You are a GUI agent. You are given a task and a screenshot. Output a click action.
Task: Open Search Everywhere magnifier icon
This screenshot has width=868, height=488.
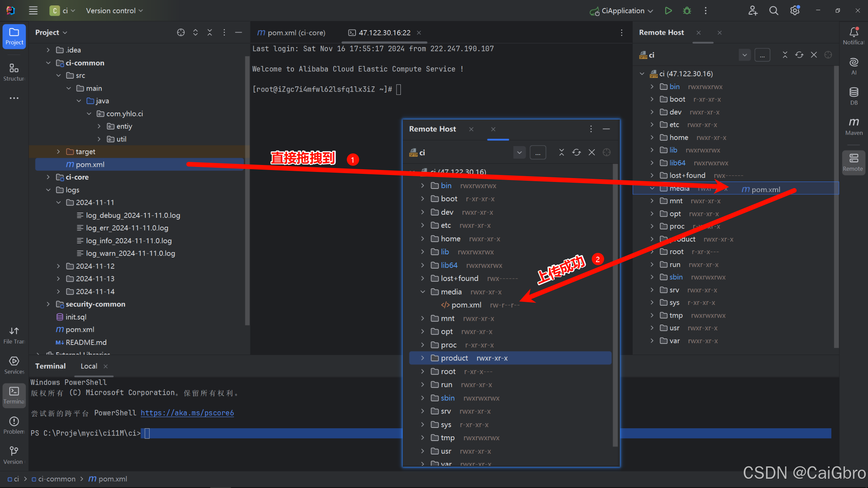click(x=773, y=11)
